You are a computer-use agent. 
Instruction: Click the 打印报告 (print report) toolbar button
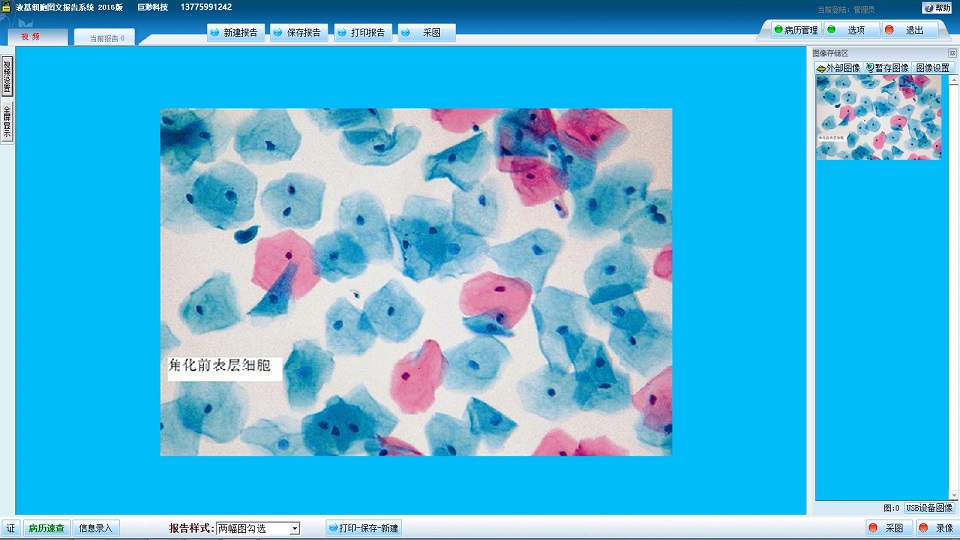[x=363, y=32]
